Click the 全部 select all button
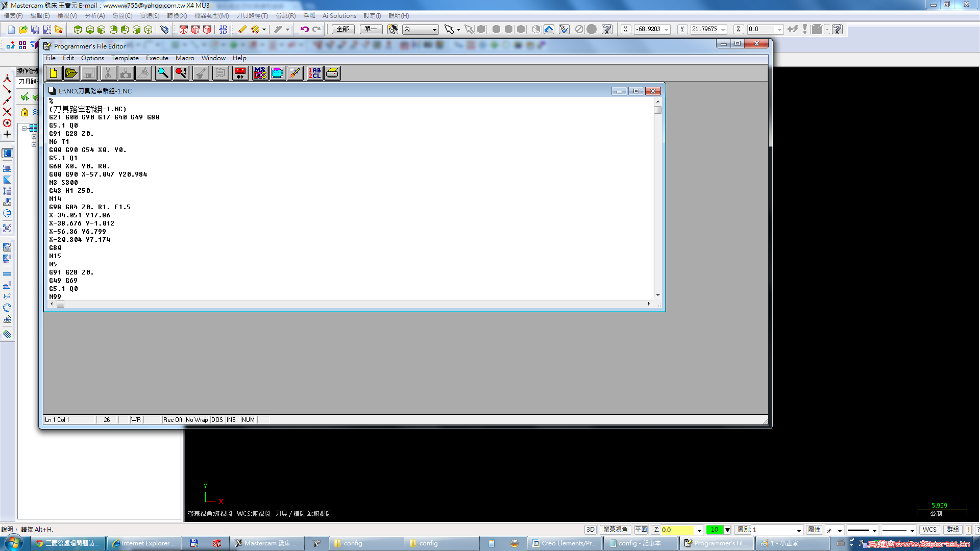Screen dimensions: 980x551 pyautogui.click(x=343, y=30)
